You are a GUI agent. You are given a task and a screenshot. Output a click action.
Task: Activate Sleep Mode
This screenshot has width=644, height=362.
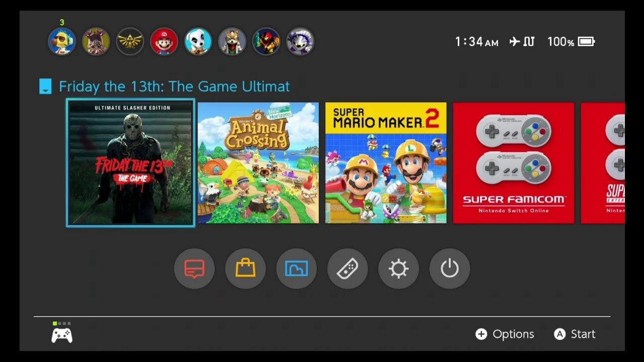click(449, 268)
